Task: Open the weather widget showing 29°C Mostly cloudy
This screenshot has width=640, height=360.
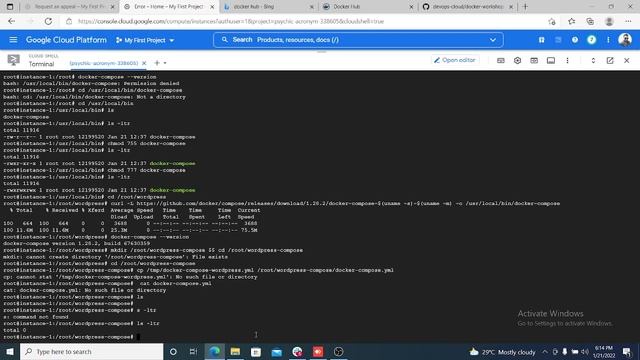Action: click(x=502, y=352)
